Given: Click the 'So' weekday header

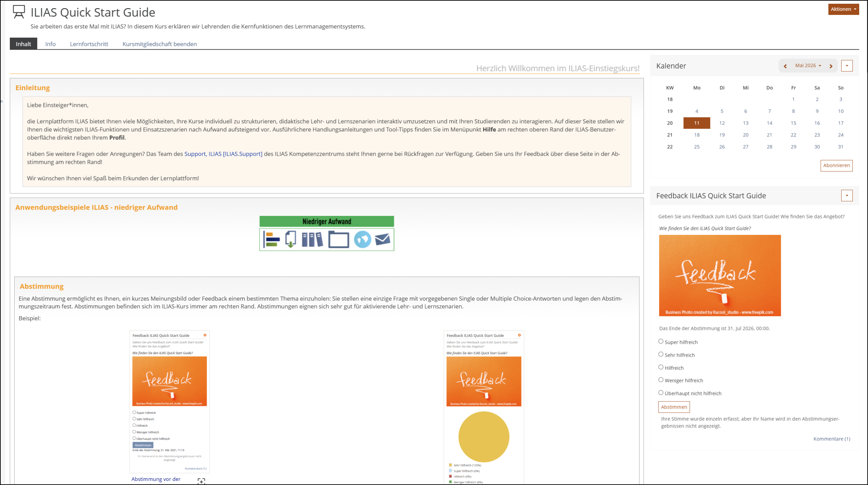Looking at the screenshot, I should point(841,88).
